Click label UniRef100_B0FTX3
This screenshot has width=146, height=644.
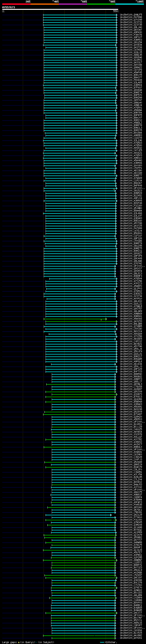131,371
